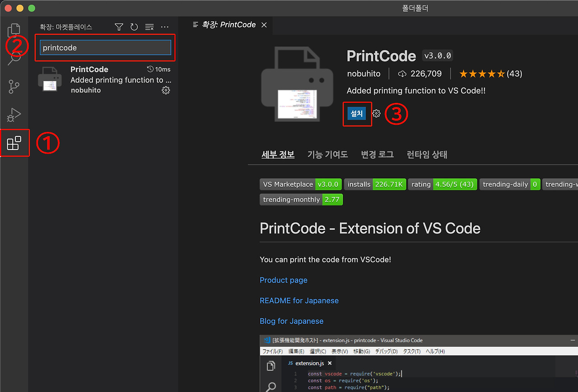Image resolution: width=578 pixels, height=392 pixels.
Task: Expand PrintCode details via the 세부 정보 tab
Action: tap(278, 154)
